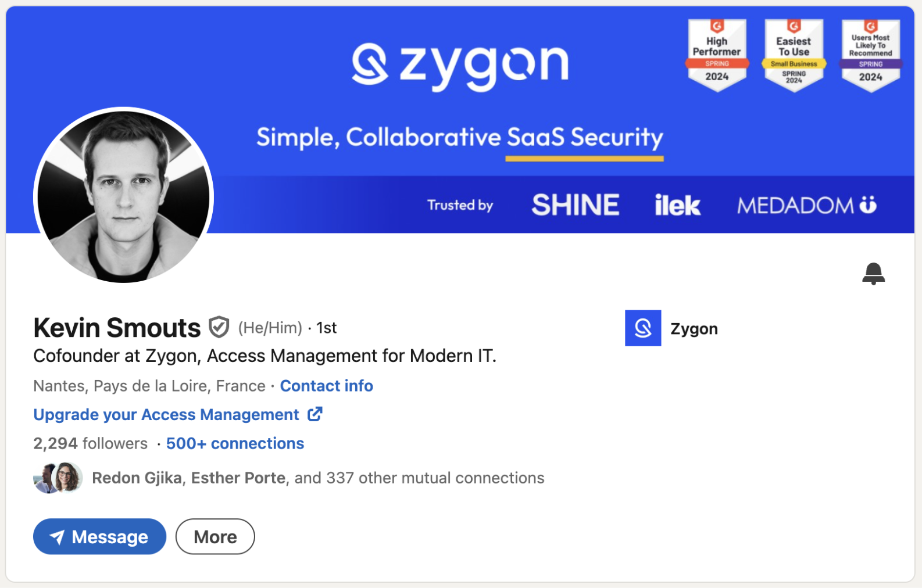Click the SHINE logo in banner
This screenshot has width=922, height=588.
[x=576, y=205]
